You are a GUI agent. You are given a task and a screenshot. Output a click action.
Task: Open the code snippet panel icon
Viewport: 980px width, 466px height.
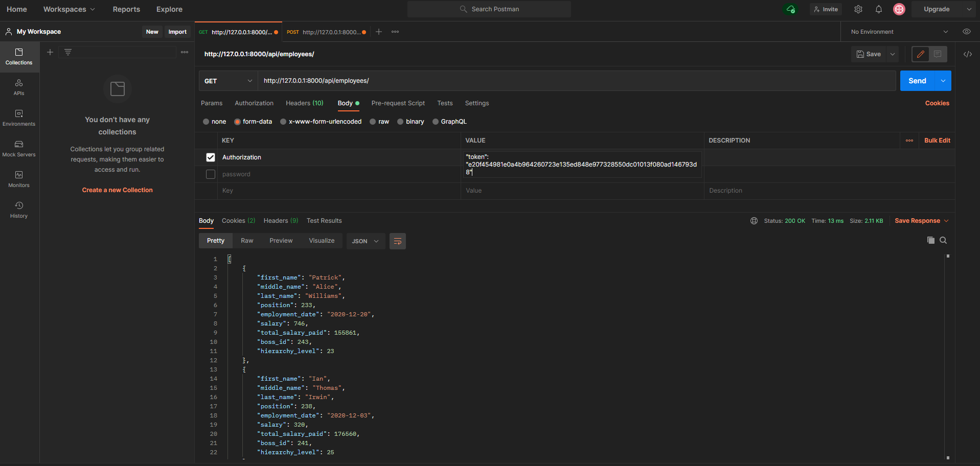[x=968, y=54]
